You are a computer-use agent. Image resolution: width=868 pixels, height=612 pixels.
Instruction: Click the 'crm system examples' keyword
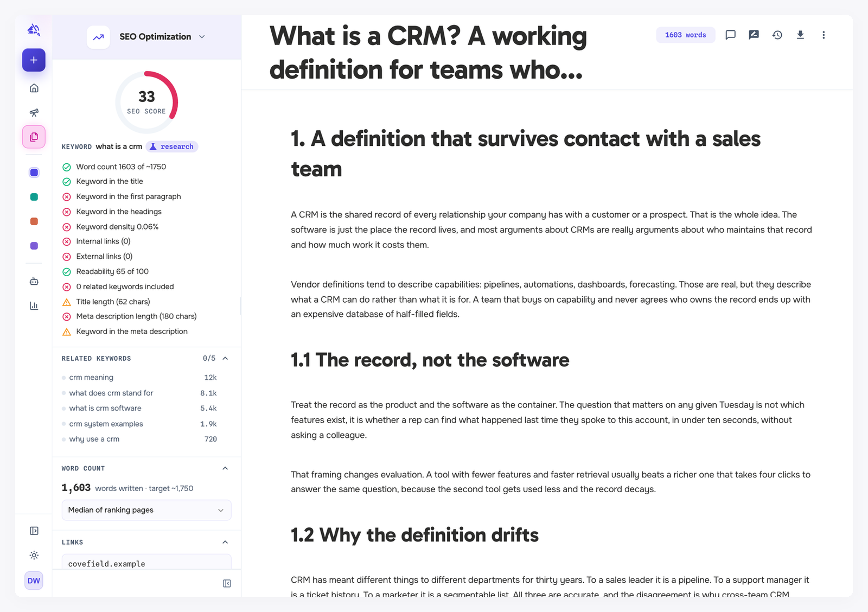click(x=106, y=424)
